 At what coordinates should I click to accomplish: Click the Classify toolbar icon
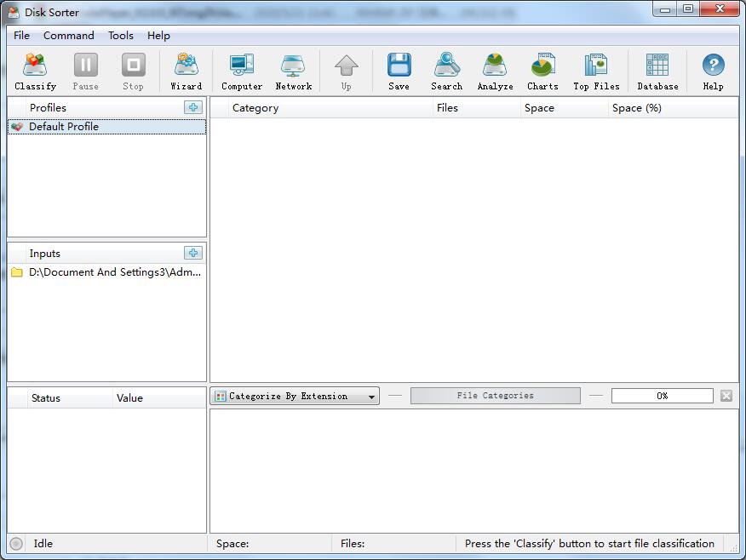tap(35, 71)
